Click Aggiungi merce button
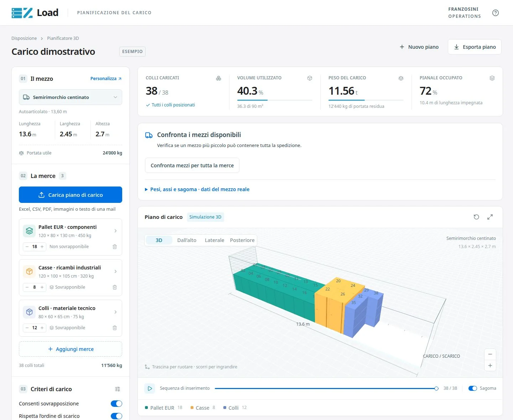 [71, 349]
